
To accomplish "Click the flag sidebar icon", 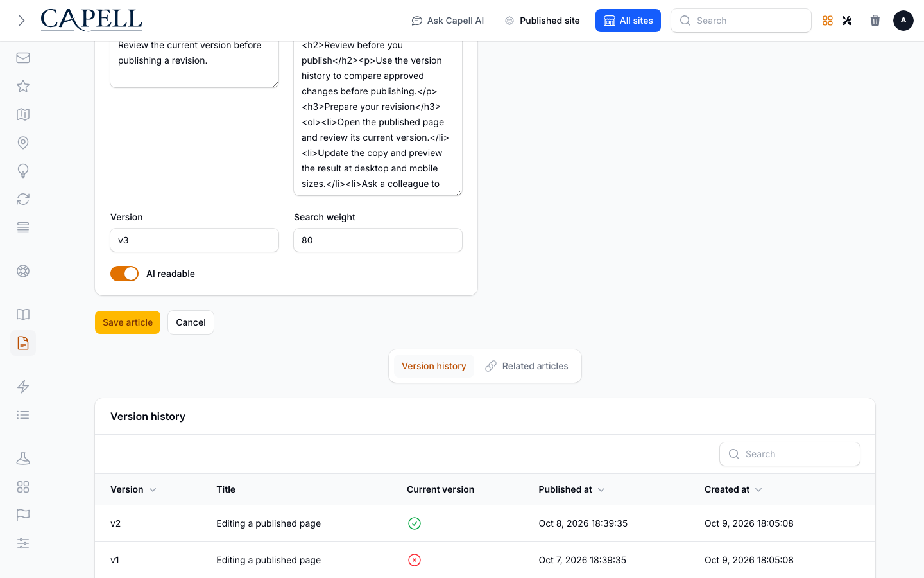I will (x=23, y=515).
